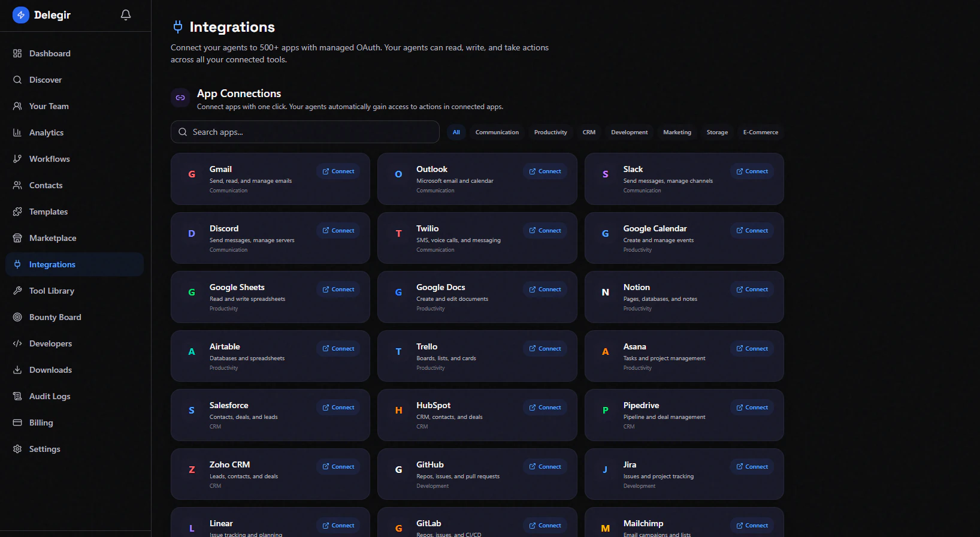Go to Audit Logs page label
980x537 pixels.
pos(50,396)
